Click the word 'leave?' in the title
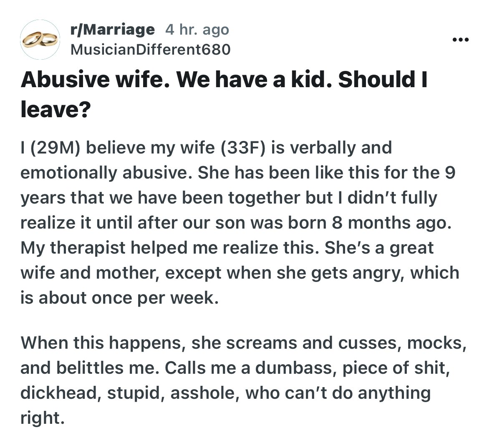 pos(56,109)
